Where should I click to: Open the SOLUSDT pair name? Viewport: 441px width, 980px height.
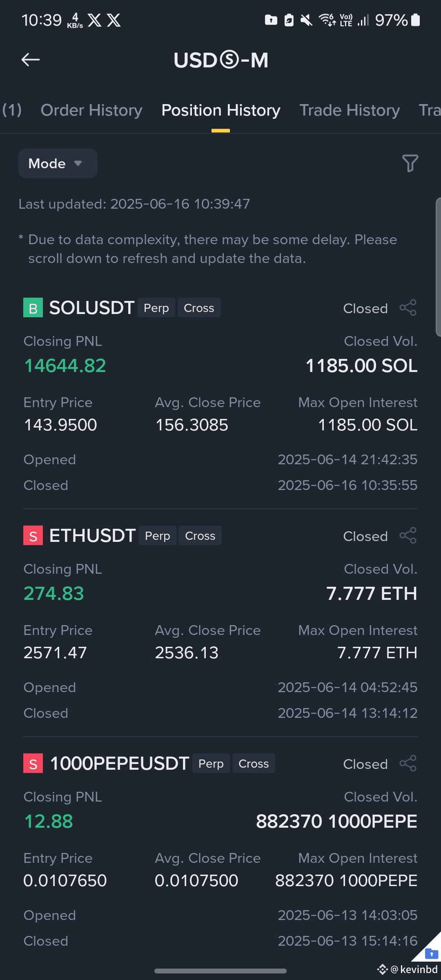92,308
